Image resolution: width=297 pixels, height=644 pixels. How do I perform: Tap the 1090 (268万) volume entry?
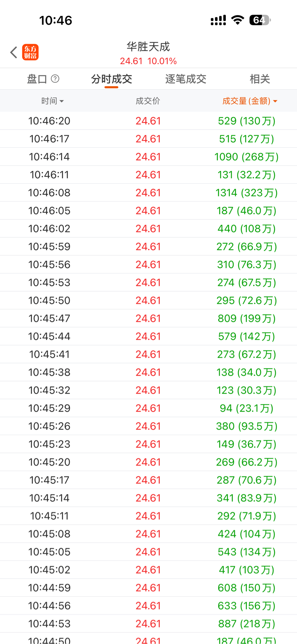coord(246,157)
